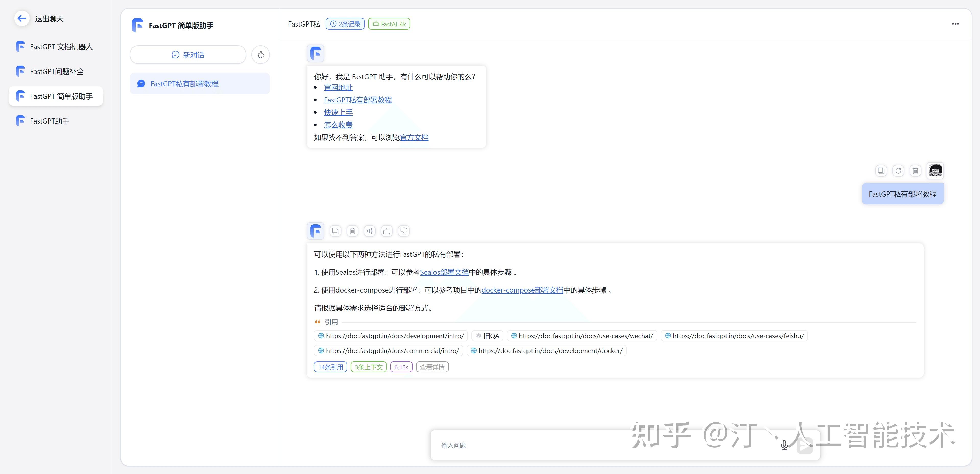The width and height of the screenshot is (980, 474).
Task: Play text-to-speech for the assistant reply
Action: tap(369, 231)
